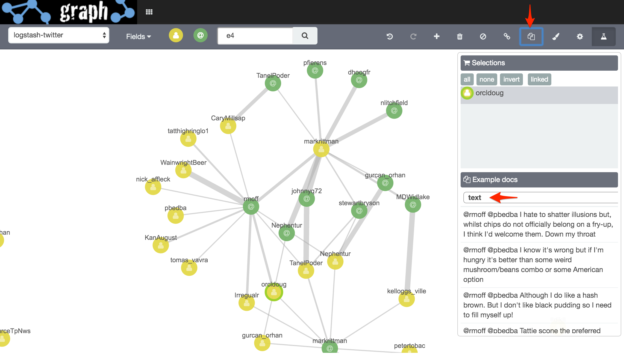
Task: Click the undo icon in toolbar
Action: pos(390,36)
